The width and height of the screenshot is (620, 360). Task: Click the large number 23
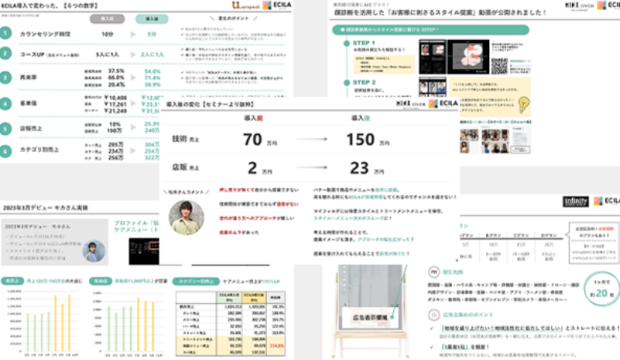tap(359, 168)
